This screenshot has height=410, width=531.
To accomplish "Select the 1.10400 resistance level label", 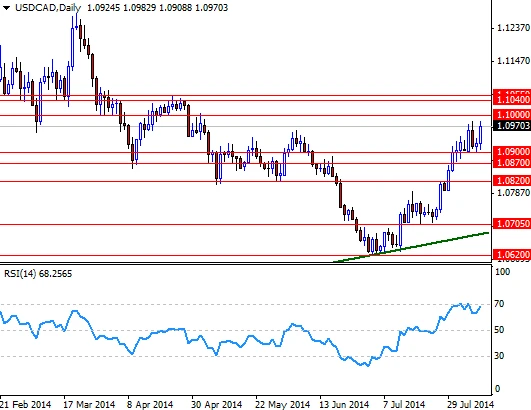I will (x=512, y=100).
